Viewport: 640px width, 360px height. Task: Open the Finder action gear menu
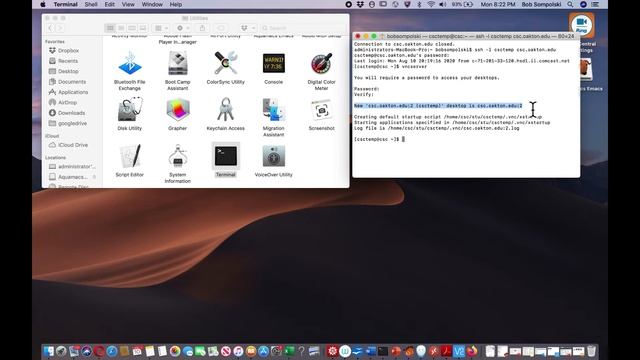(182, 28)
